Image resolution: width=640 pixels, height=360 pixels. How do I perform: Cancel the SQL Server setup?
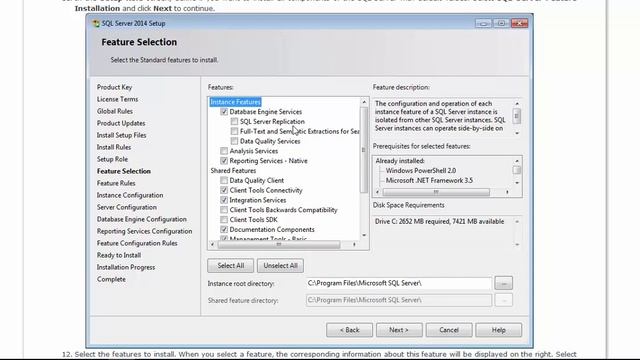[449, 330]
